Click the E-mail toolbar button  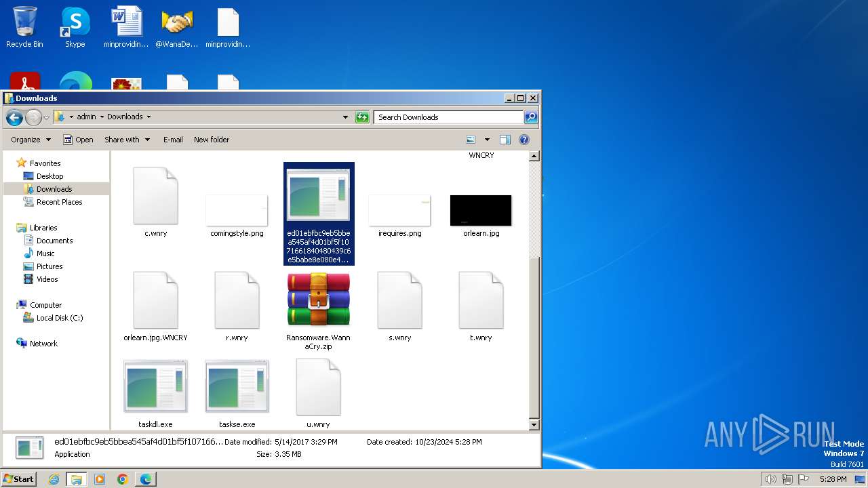[173, 140]
